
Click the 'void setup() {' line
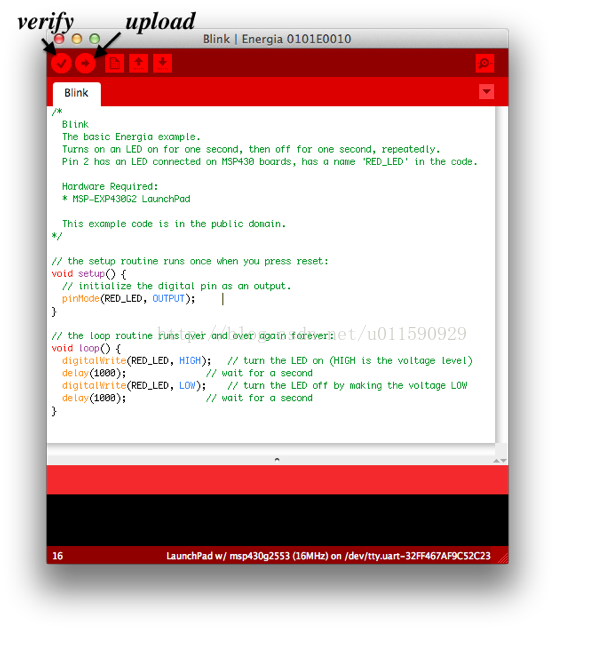click(x=89, y=274)
